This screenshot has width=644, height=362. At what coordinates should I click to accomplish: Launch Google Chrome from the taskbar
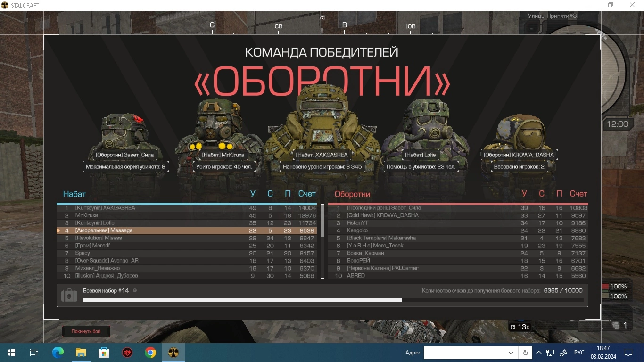pos(150,353)
